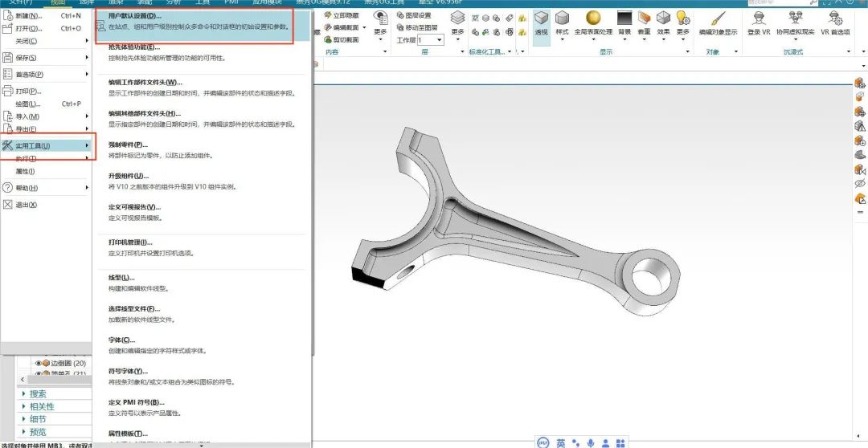
Task: Click 图层设置 button
Action: 414,15
